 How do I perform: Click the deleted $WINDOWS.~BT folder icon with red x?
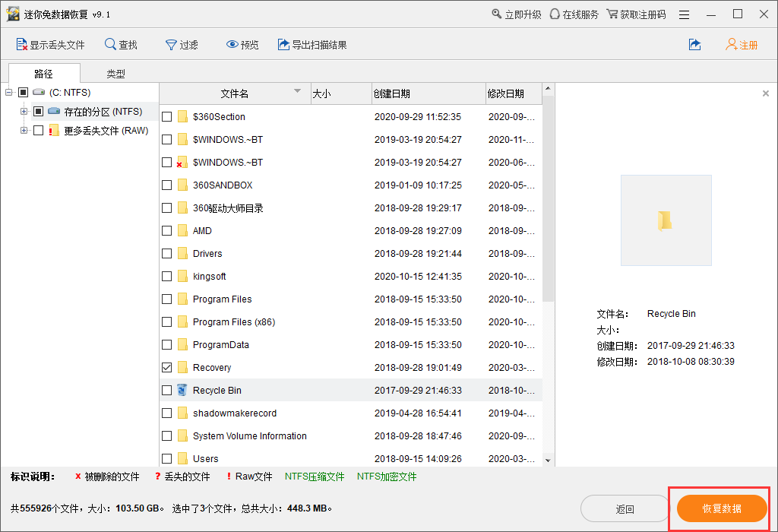182,163
